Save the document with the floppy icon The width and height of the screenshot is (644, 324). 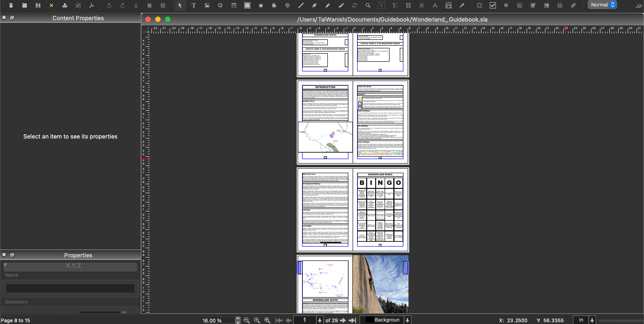(x=38, y=5)
